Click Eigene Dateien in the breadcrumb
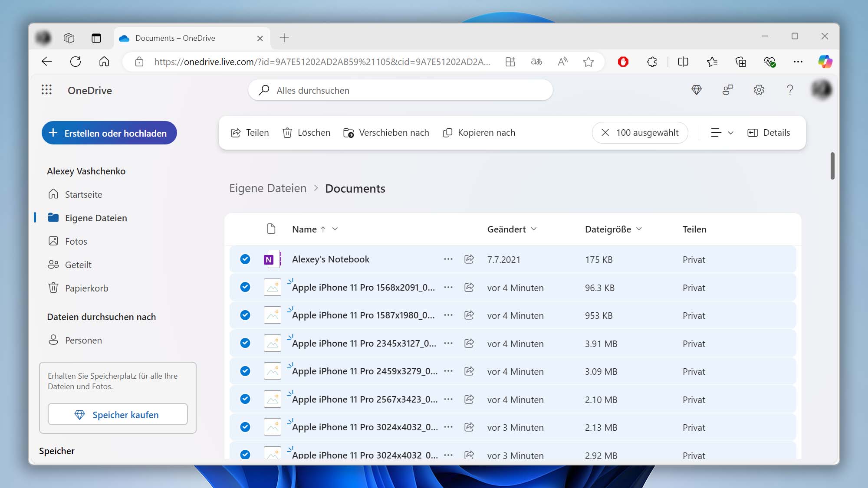The width and height of the screenshot is (868, 488). click(x=268, y=189)
